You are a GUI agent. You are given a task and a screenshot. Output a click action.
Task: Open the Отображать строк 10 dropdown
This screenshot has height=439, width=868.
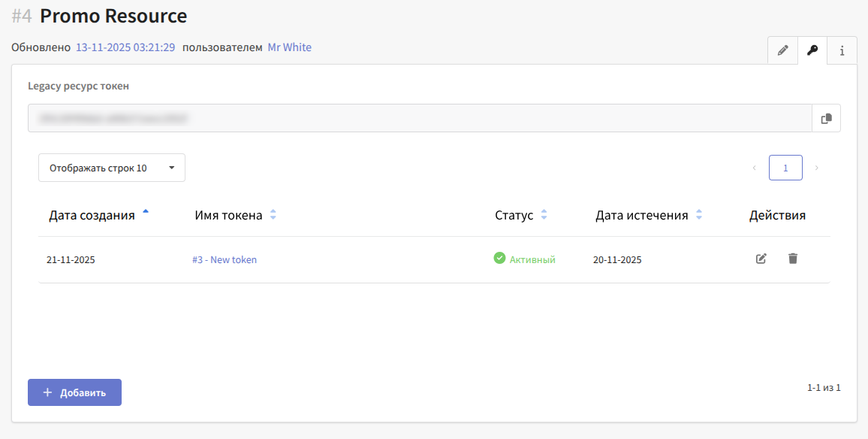point(112,168)
